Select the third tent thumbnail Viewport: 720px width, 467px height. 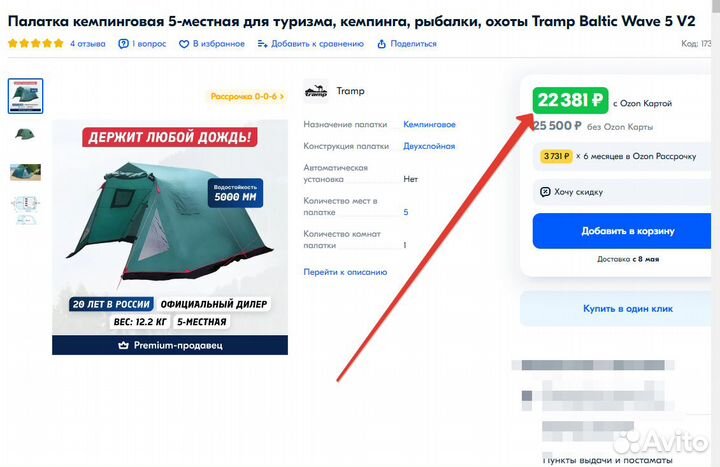coord(25,171)
